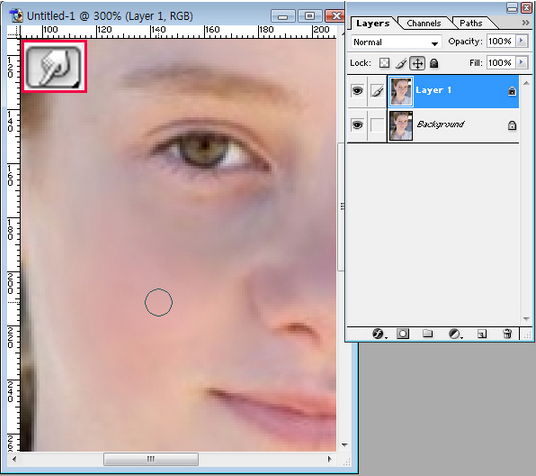Open the Fill slider arrow
Image resolution: width=536 pixels, height=476 pixels.
521,63
